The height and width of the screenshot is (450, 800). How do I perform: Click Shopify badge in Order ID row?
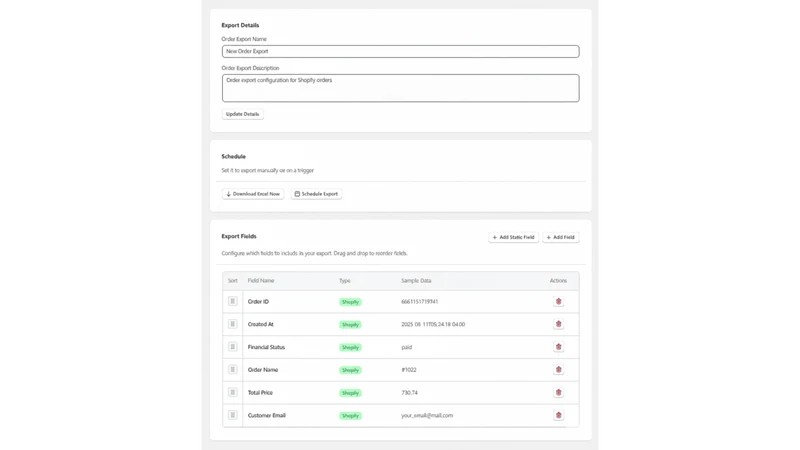coord(351,302)
